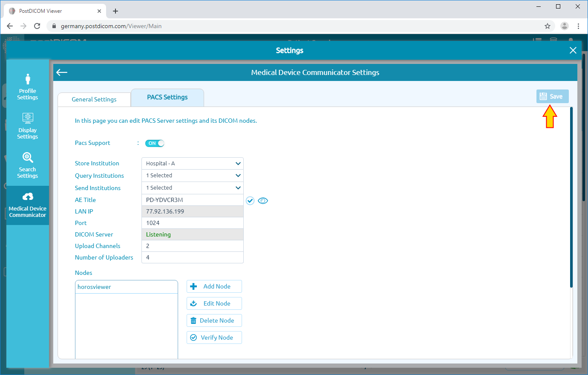Open Store Institution dropdown
This screenshot has width=588, height=375.
[x=193, y=163]
